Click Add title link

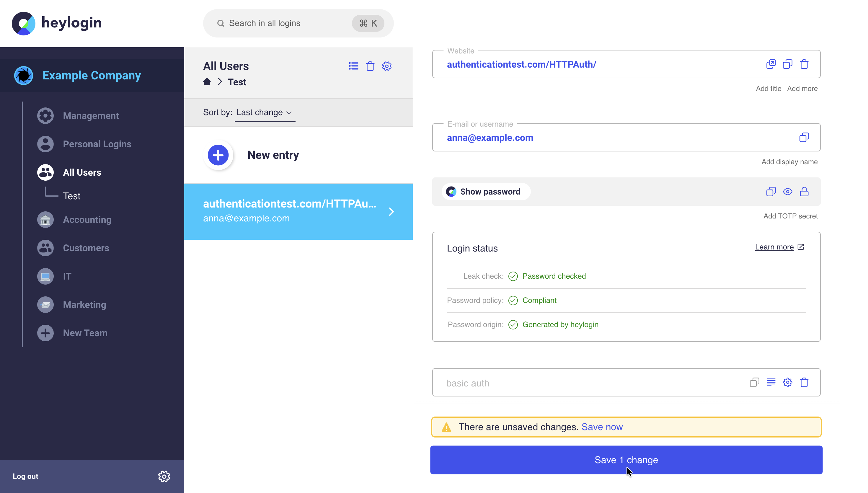pyautogui.click(x=769, y=88)
